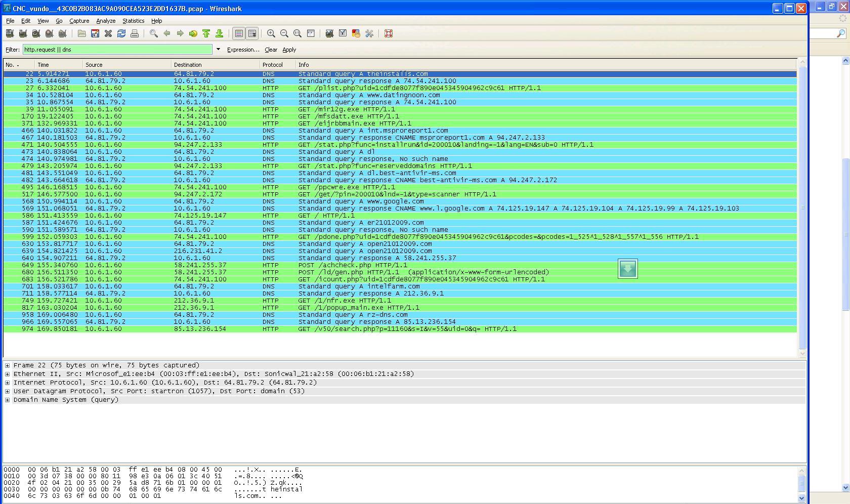Jump to the last packet

pyautogui.click(x=219, y=33)
